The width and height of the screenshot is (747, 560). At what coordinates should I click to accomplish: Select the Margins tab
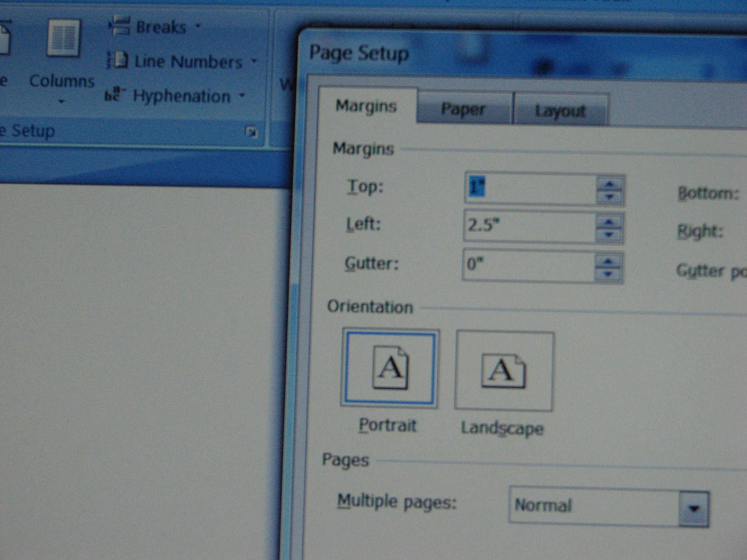point(367,106)
